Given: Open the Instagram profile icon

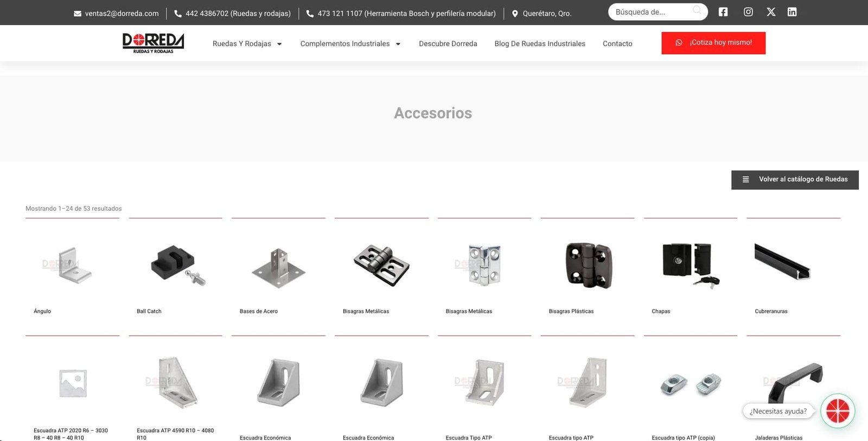Looking at the screenshot, I should 748,12.
